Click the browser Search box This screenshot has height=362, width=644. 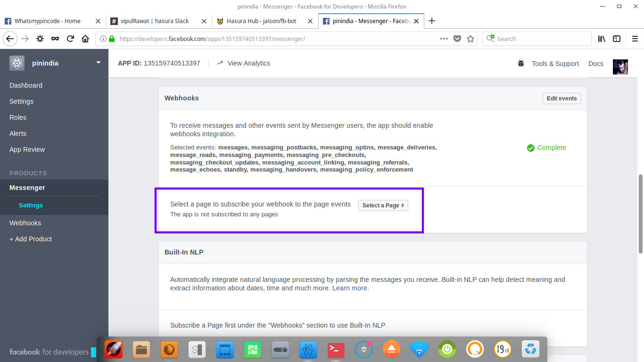click(537, 39)
